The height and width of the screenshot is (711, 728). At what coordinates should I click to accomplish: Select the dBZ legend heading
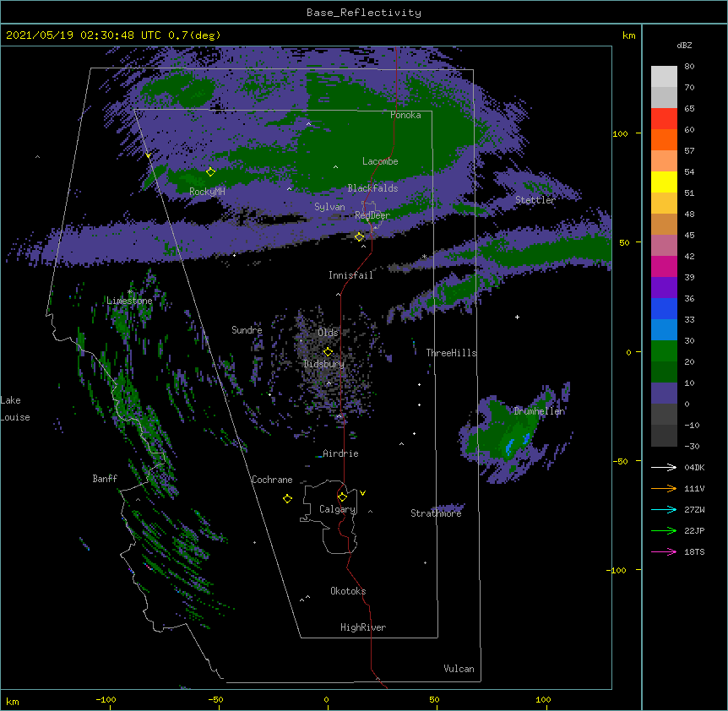point(684,45)
